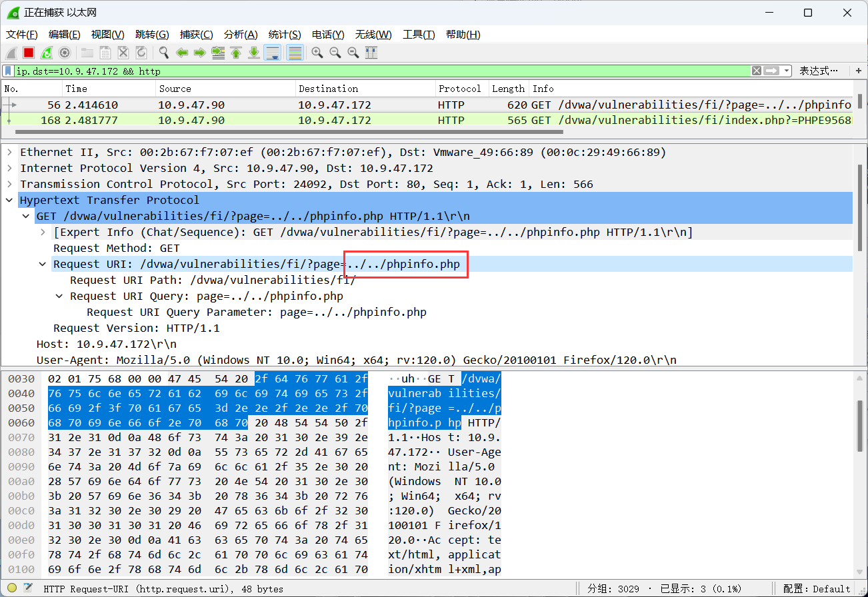Open the 捕获(C) menu
The image size is (868, 597).
197,35
